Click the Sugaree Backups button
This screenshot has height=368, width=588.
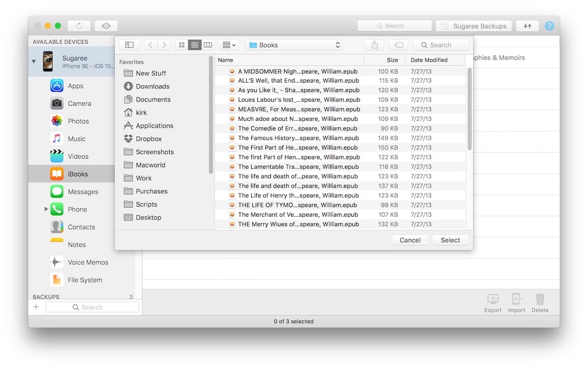click(x=474, y=26)
